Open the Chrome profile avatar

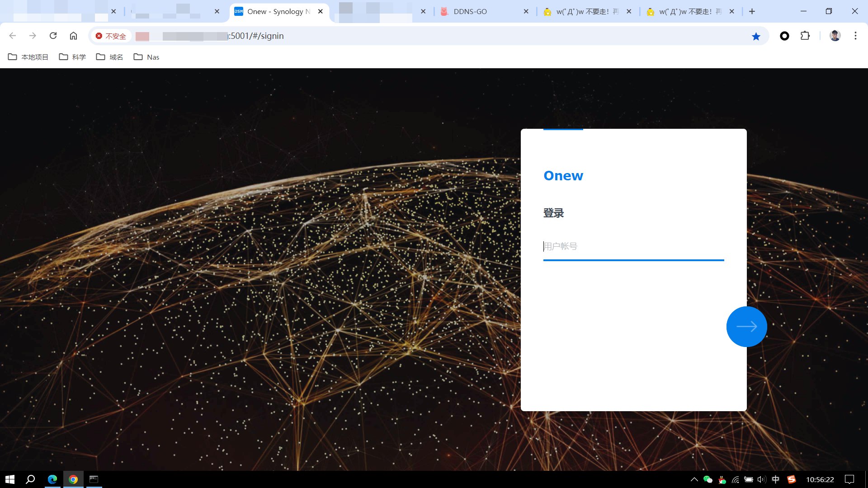835,36
